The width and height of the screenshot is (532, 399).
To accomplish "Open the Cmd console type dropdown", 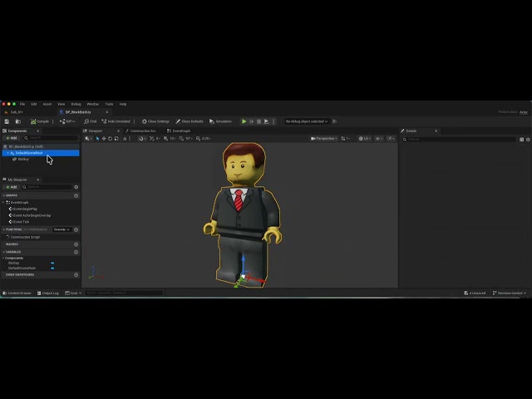I will click(73, 293).
